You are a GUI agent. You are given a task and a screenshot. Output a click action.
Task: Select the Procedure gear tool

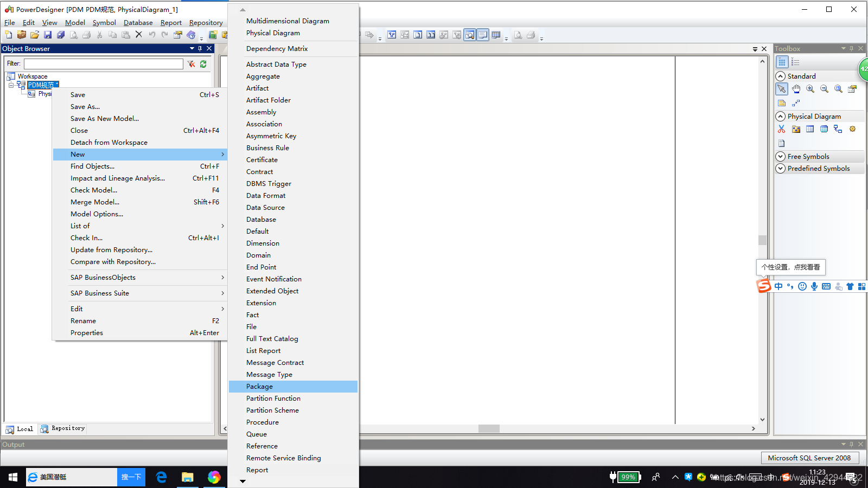pyautogui.click(x=852, y=129)
